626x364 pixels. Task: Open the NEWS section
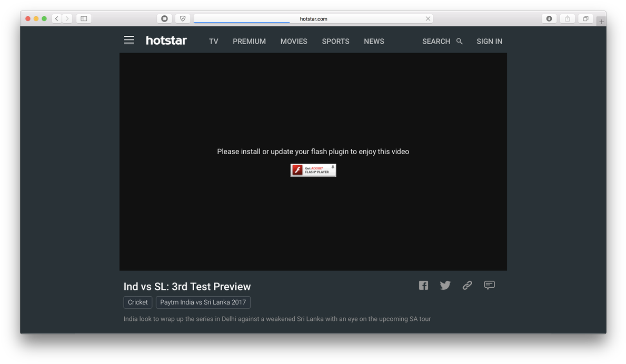[374, 42]
